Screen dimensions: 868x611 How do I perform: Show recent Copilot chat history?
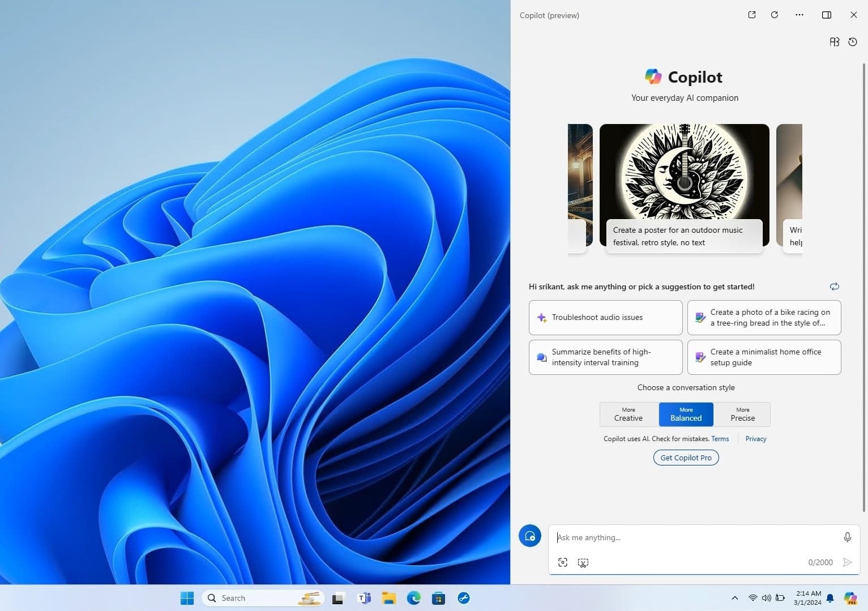(x=853, y=42)
